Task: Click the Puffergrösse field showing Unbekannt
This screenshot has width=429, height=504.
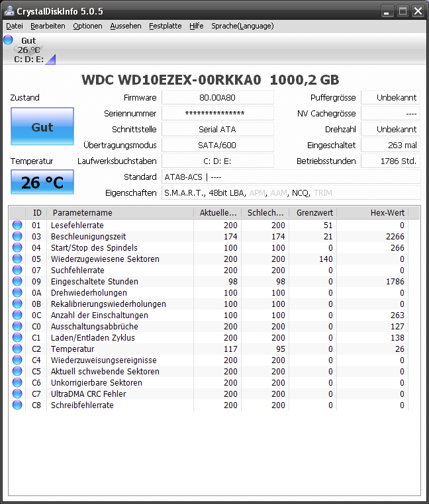Action: tap(391, 97)
